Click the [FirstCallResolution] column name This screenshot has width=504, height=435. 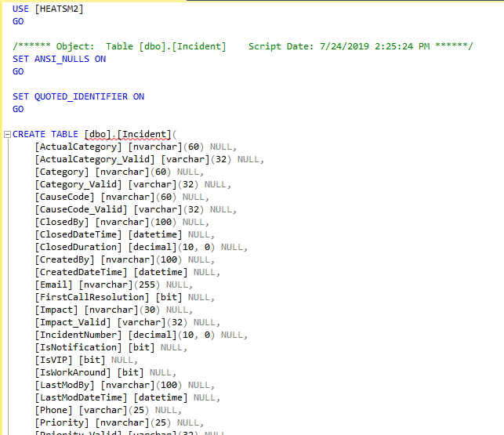pyautogui.click(x=92, y=297)
